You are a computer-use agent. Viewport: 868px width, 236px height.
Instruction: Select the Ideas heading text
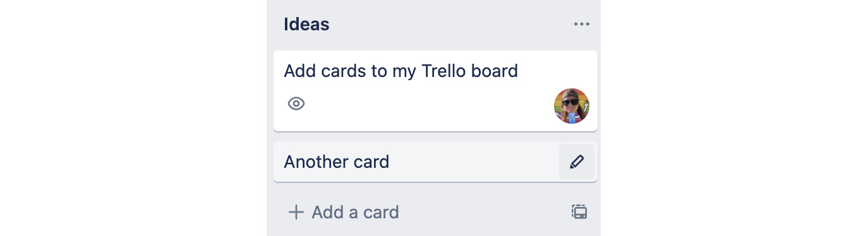(306, 25)
